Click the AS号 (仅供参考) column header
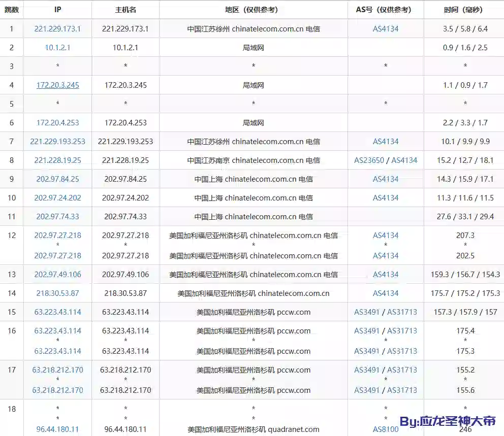 (x=386, y=10)
